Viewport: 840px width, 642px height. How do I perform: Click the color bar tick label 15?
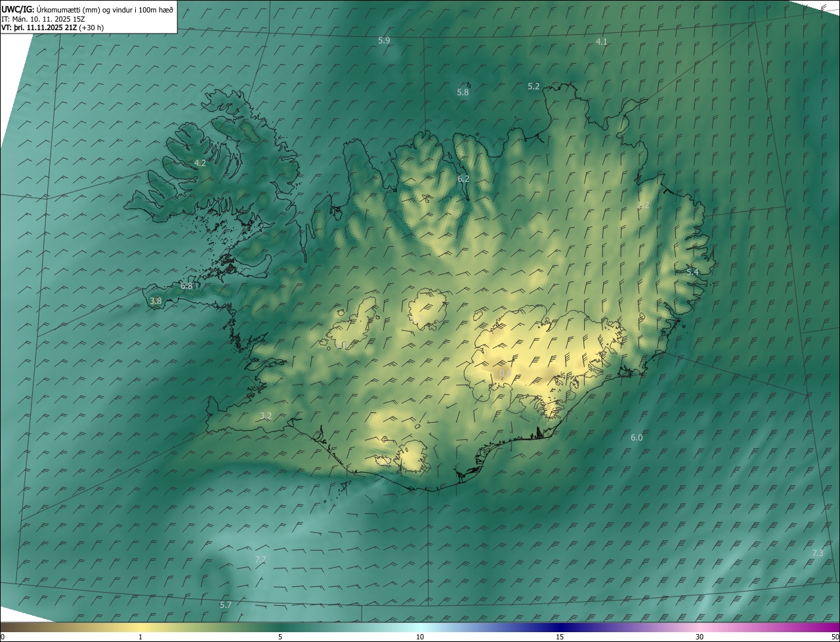(560, 637)
